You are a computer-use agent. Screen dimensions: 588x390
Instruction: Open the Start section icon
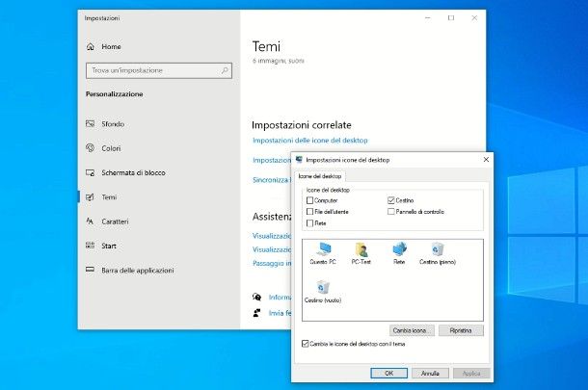point(90,246)
